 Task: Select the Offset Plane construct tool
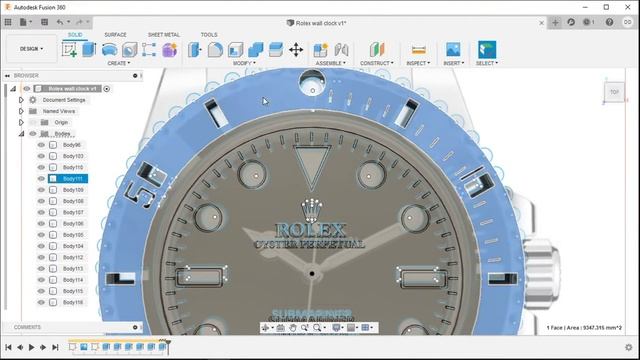pyautogui.click(x=377, y=50)
